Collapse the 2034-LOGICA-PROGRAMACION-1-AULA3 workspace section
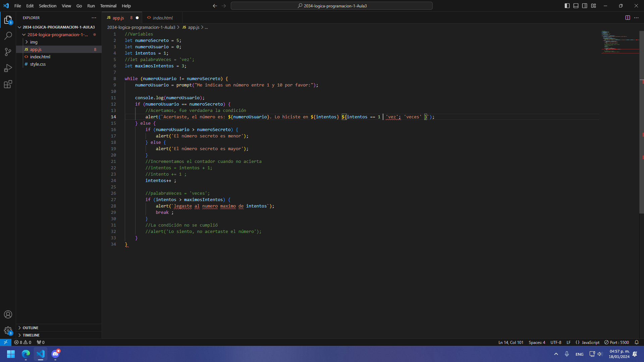Screen dimensions: 644x362 pyautogui.click(x=59, y=27)
